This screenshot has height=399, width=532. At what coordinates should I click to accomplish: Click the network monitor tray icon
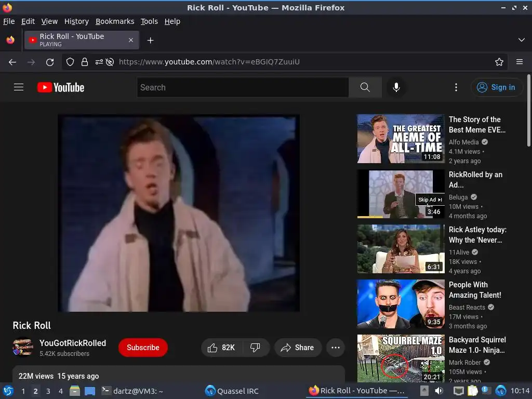[459, 391]
